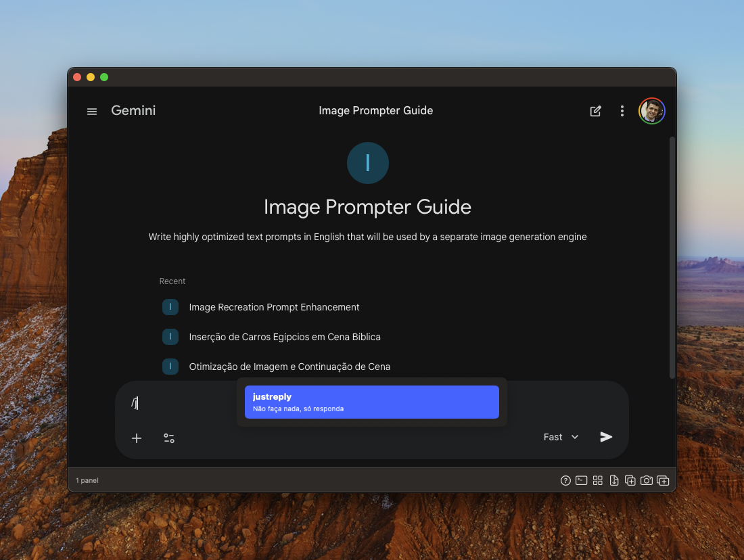Click the user profile avatar picture
The image size is (744, 560).
(651, 111)
